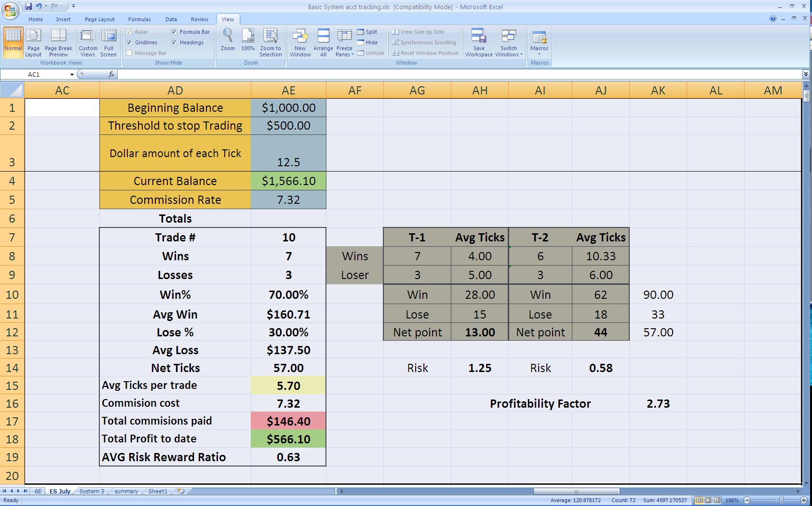The width and height of the screenshot is (812, 506).
Task: Open Custom Views dialog
Action: (88, 42)
